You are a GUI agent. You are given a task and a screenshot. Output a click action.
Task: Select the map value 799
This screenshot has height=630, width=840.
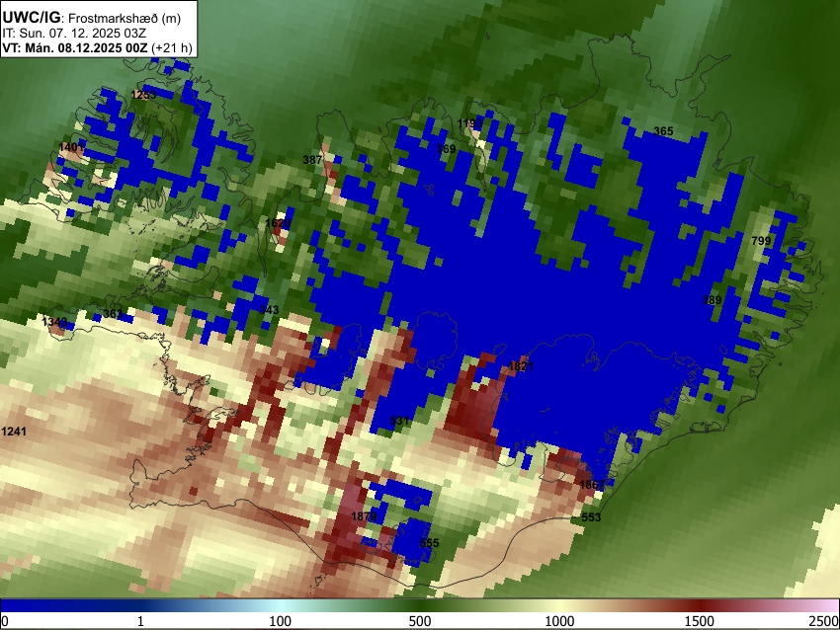pyautogui.click(x=761, y=241)
